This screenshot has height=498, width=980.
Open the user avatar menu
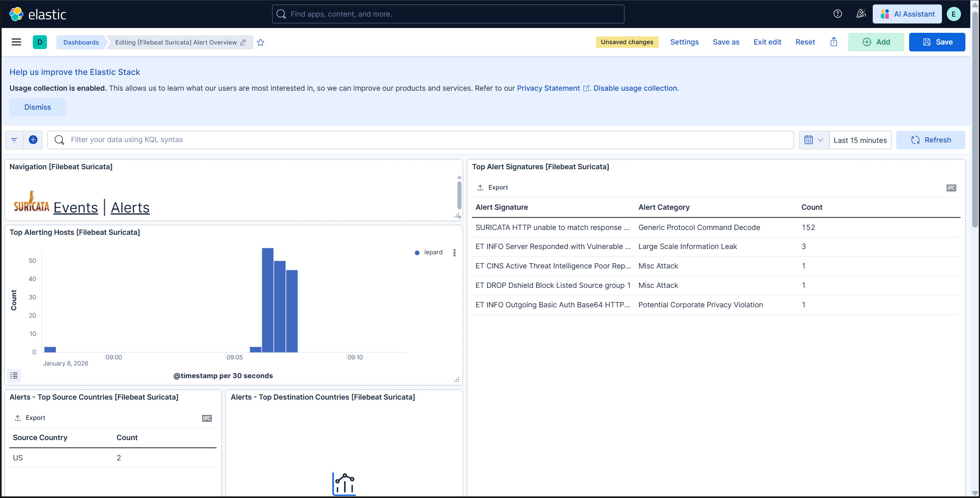pos(953,14)
